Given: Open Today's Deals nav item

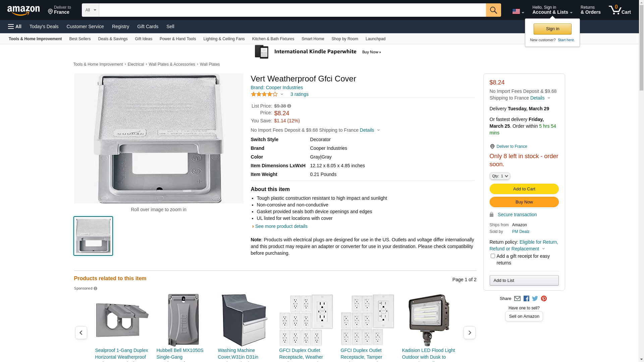Looking at the screenshot, I should pos(44,26).
